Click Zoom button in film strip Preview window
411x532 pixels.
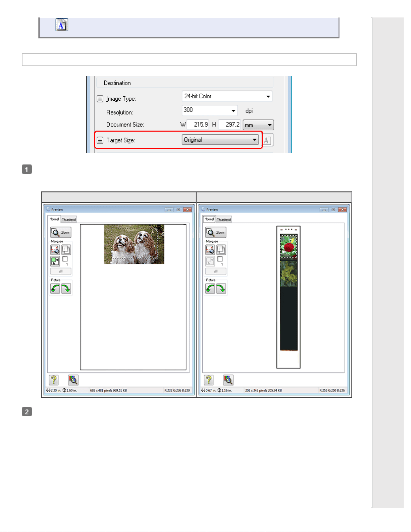(x=216, y=232)
